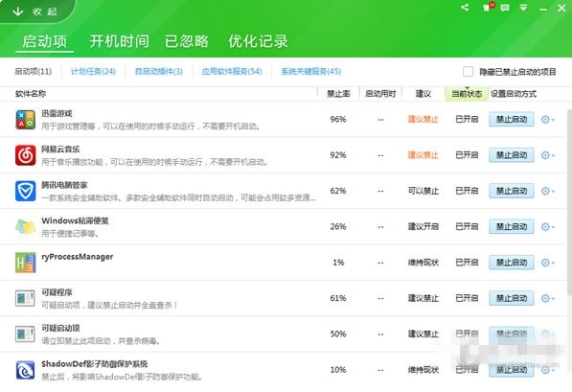Screen dimensions: 572x392
Task: Open the 优化记录 tab
Action: point(258,41)
